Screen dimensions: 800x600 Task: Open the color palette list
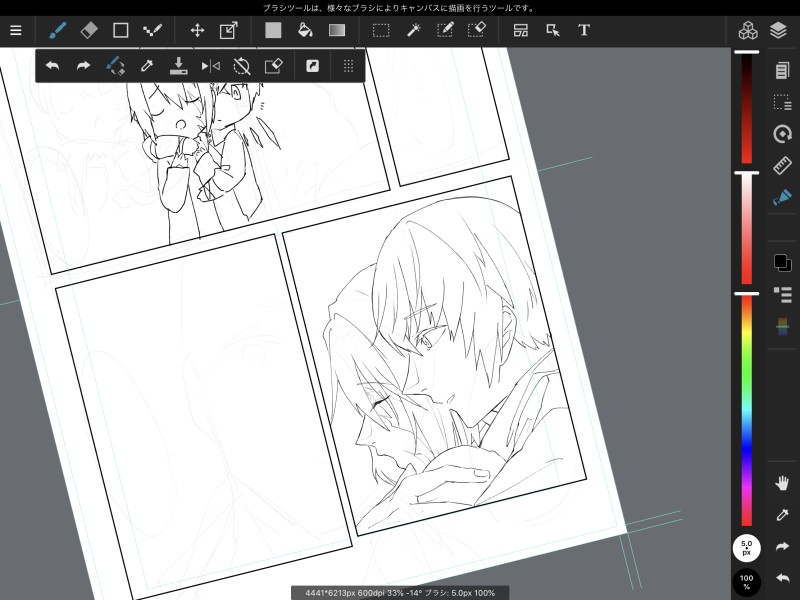[x=782, y=294]
